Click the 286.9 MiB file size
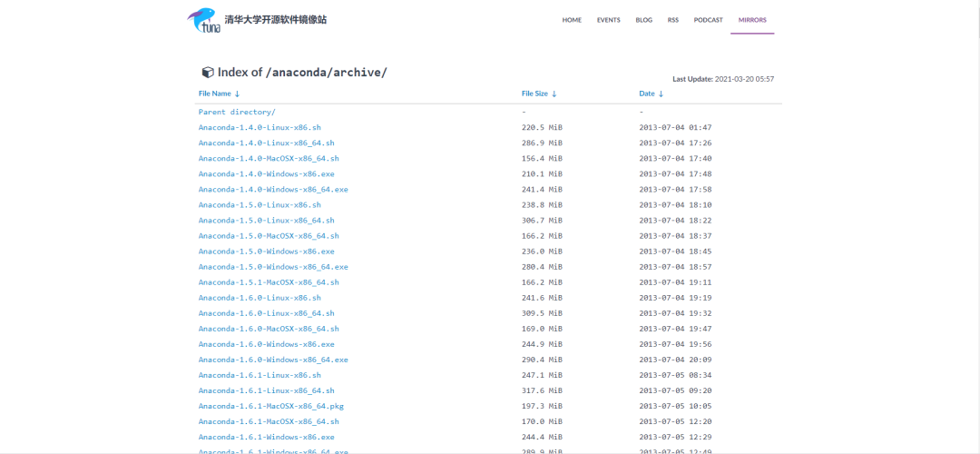980x454 pixels. pos(542,143)
